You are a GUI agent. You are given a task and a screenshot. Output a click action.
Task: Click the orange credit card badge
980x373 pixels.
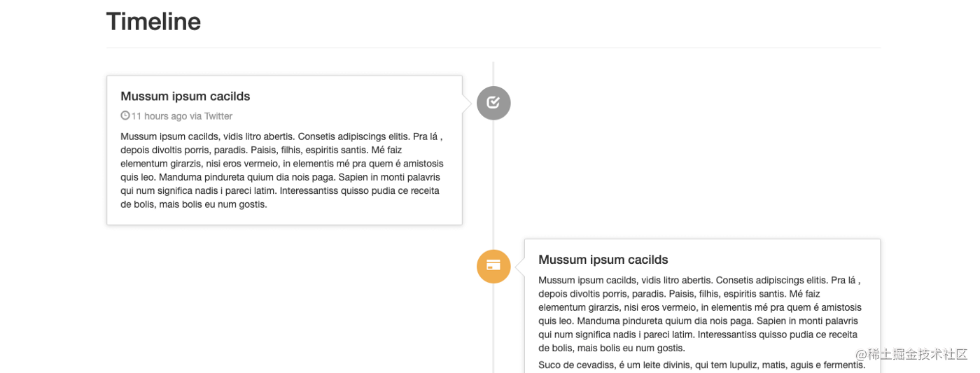coord(493,266)
